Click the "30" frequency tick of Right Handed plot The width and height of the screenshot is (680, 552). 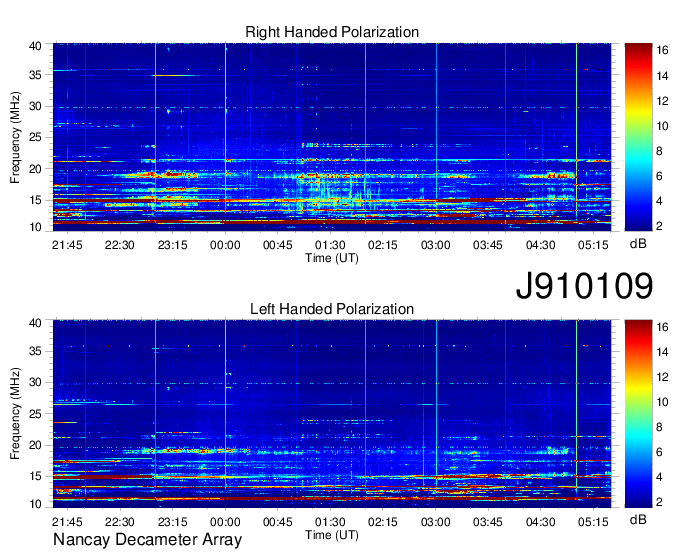[35, 106]
